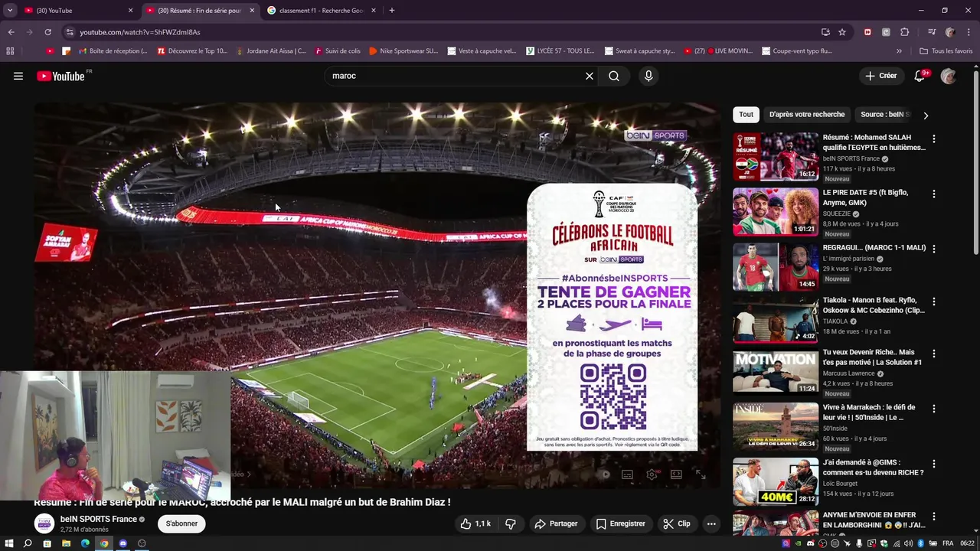The image size is (980, 551).
Task: Click the Partager share button
Action: click(x=556, y=523)
